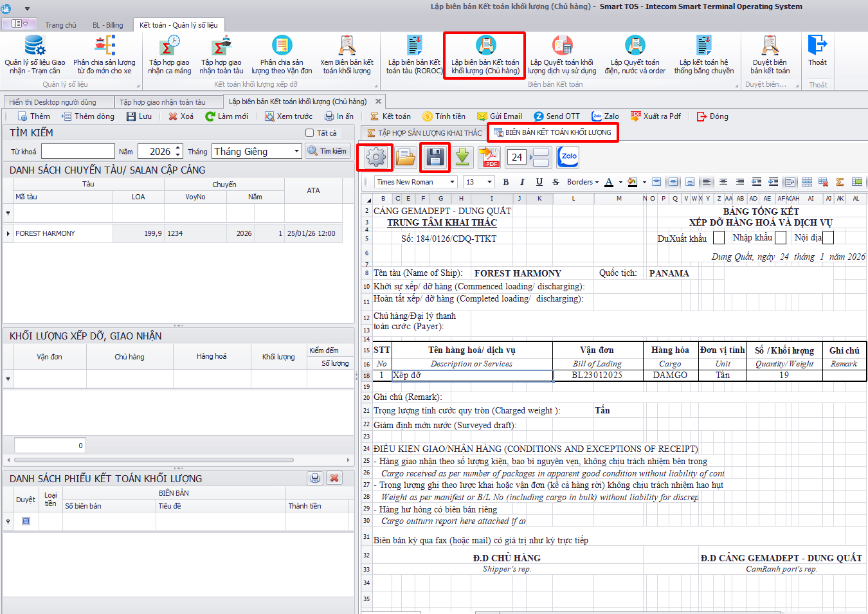Click the Tính tiền button

pos(444,116)
